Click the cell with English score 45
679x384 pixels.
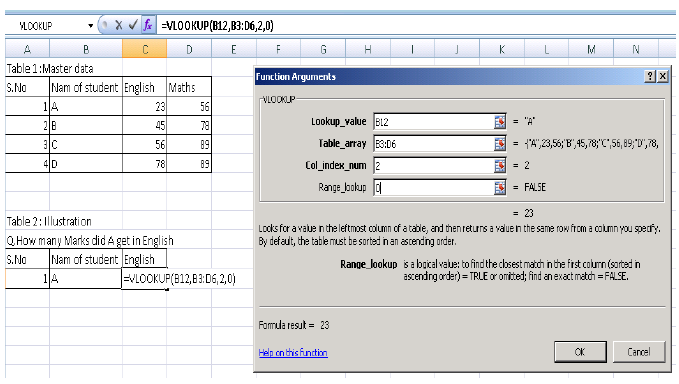145,126
